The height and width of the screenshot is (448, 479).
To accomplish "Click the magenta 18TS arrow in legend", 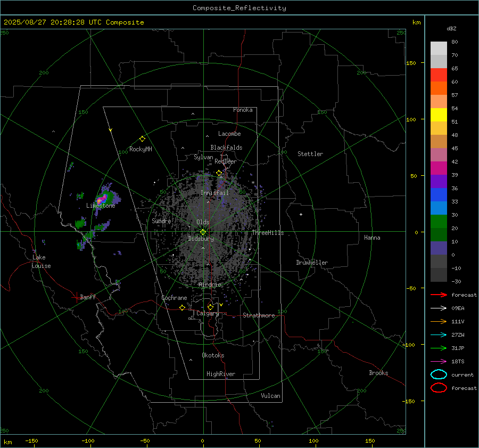I will 439,362.
